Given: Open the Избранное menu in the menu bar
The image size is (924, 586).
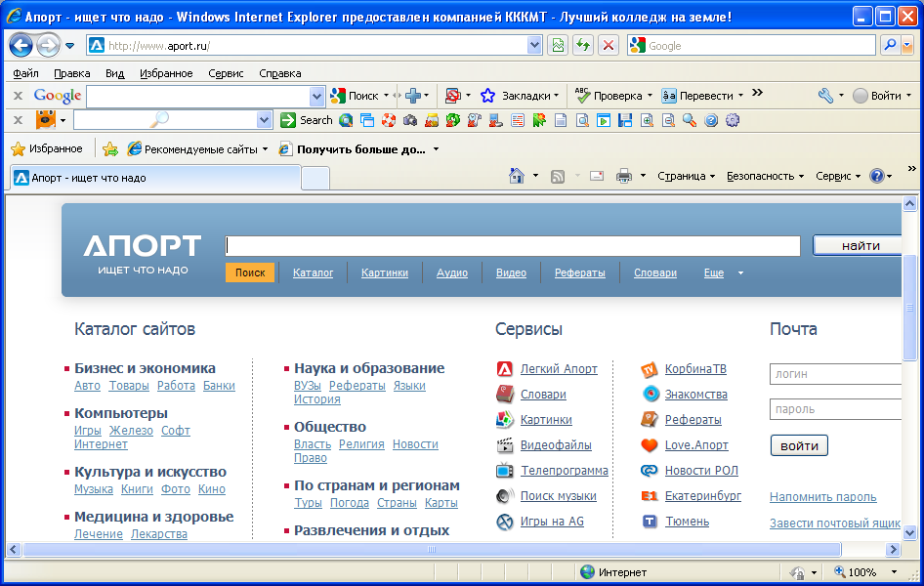Looking at the screenshot, I should (x=166, y=73).
